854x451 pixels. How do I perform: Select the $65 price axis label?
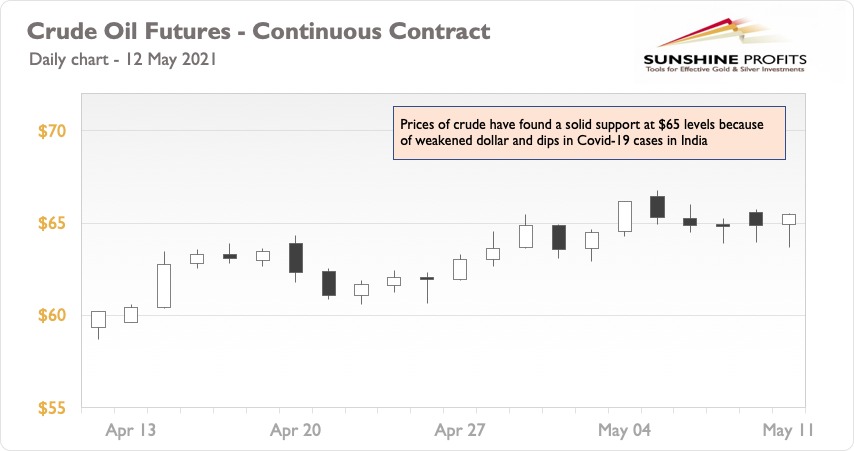click(52, 223)
